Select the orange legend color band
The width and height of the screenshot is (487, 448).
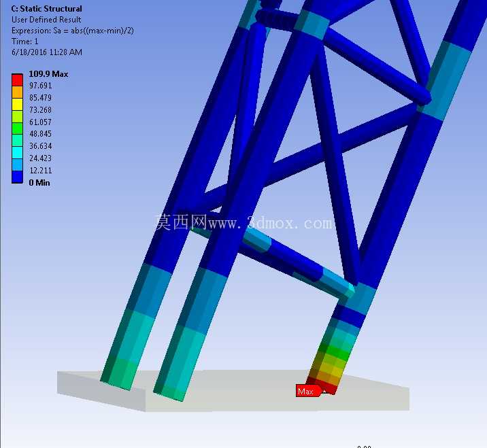tap(17, 92)
